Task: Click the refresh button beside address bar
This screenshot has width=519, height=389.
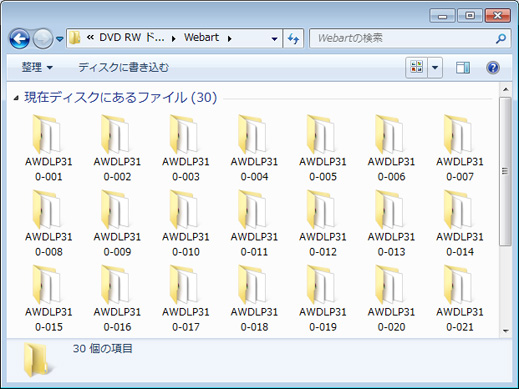Action: [293, 39]
